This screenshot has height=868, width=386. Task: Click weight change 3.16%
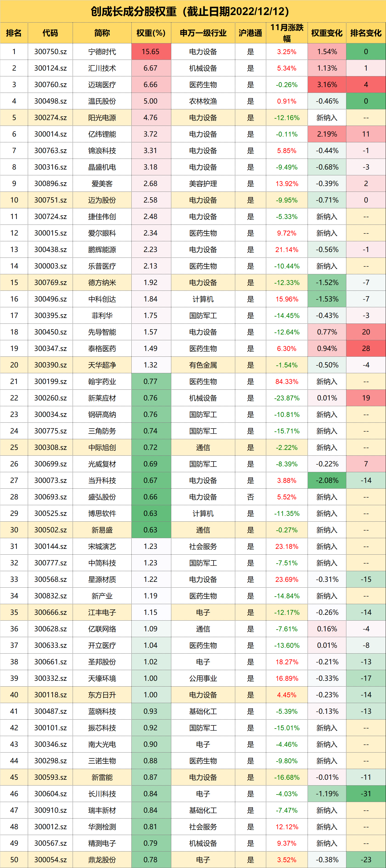pos(327,84)
